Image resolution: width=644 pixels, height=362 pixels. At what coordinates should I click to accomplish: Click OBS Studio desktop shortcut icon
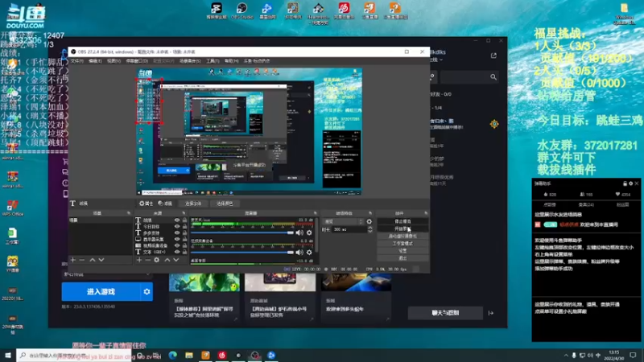coord(242,10)
